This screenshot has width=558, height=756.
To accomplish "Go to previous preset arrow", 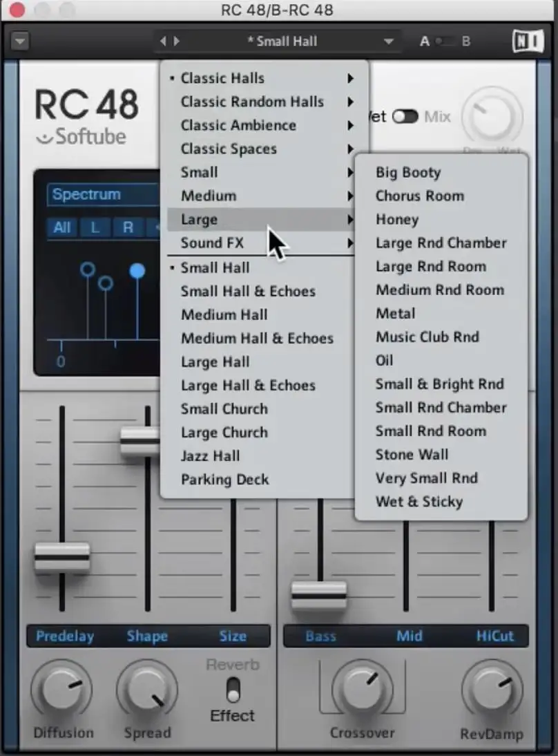I will (163, 41).
